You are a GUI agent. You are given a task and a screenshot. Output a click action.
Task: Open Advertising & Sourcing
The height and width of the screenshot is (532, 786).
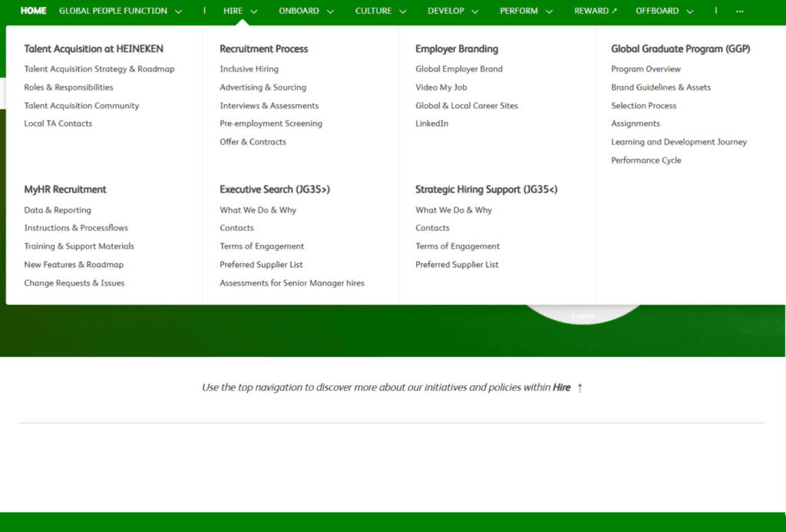[263, 88]
